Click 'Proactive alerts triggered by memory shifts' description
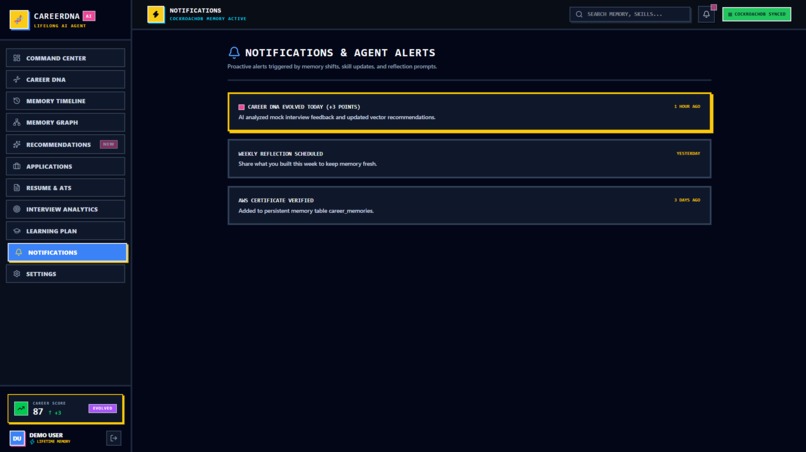Screen dimensions: 806x452 coord(332,66)
